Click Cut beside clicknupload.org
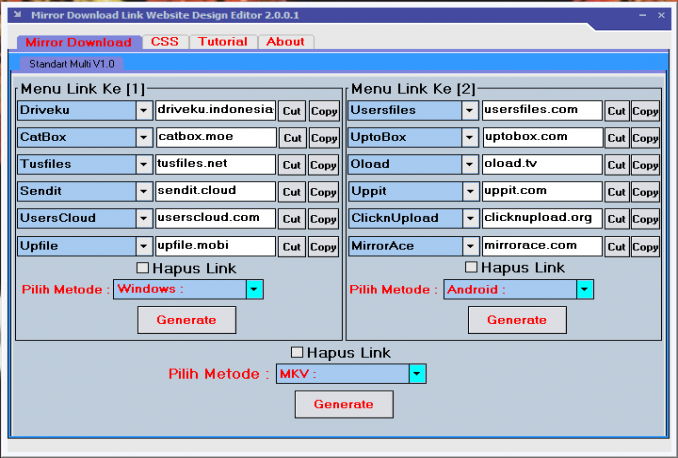The width and height of the screenshot is (678, 458). (x=617, y=219)
